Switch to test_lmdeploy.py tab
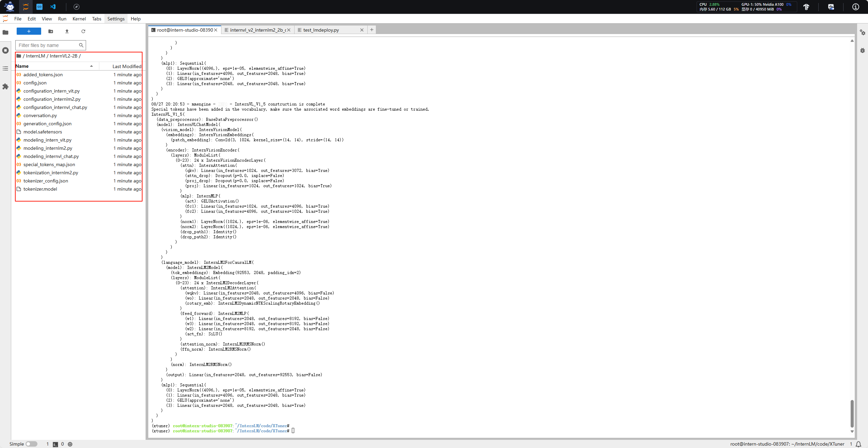This screenshot has height=448, width=868. pyautogui.click(x=321, y=30)
